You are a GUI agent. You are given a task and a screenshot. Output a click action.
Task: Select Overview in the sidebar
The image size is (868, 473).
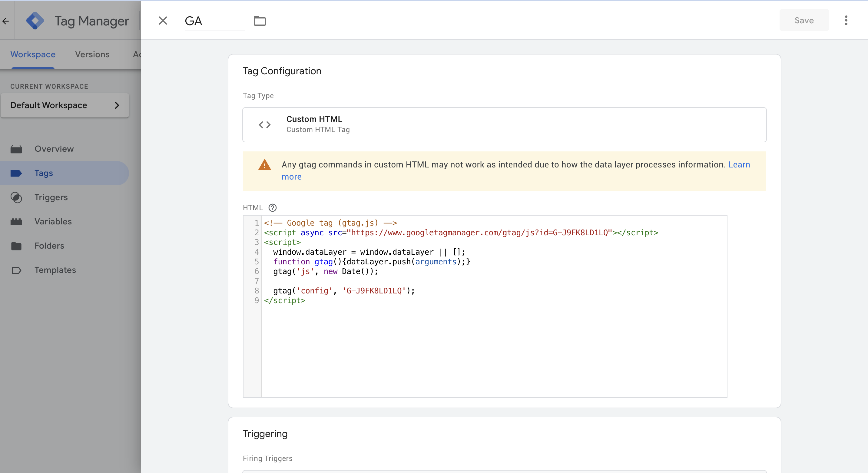(x=54, y=149)
